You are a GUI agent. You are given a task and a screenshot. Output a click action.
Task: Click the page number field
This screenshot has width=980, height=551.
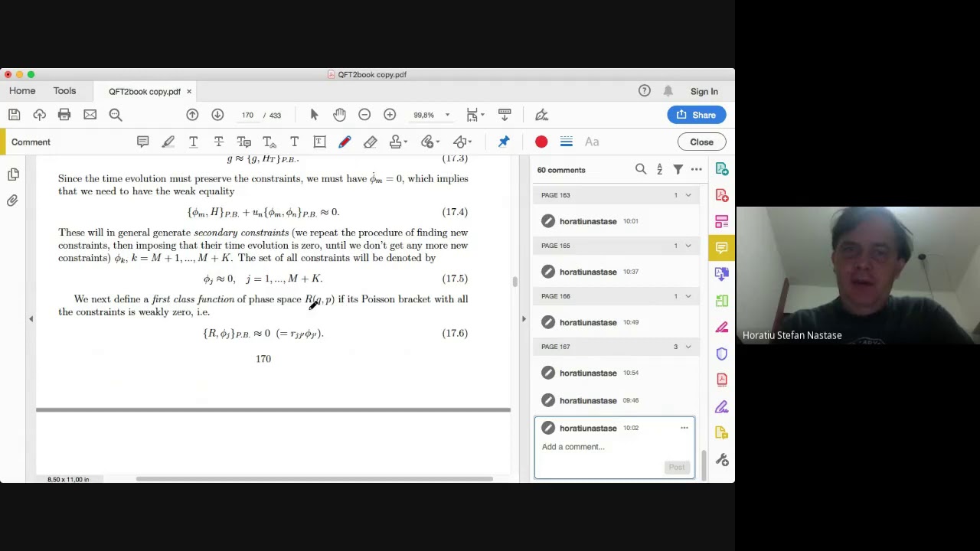click(247, 115)
